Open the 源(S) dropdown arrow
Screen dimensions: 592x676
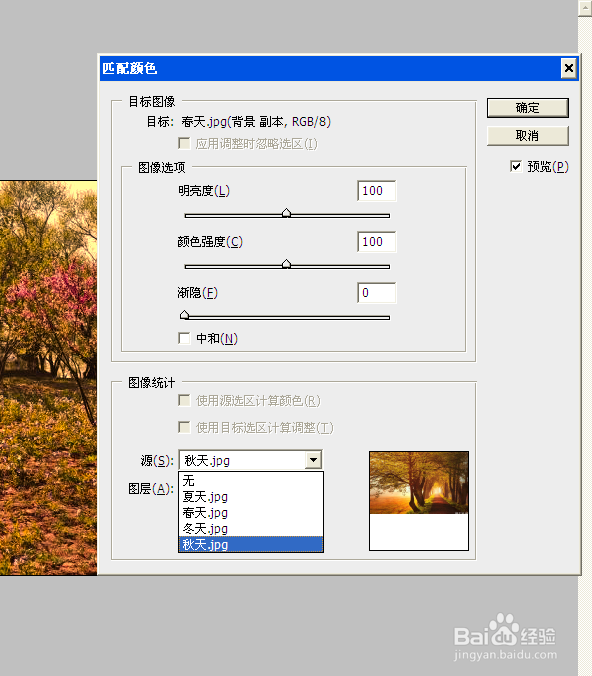(313, 460)
